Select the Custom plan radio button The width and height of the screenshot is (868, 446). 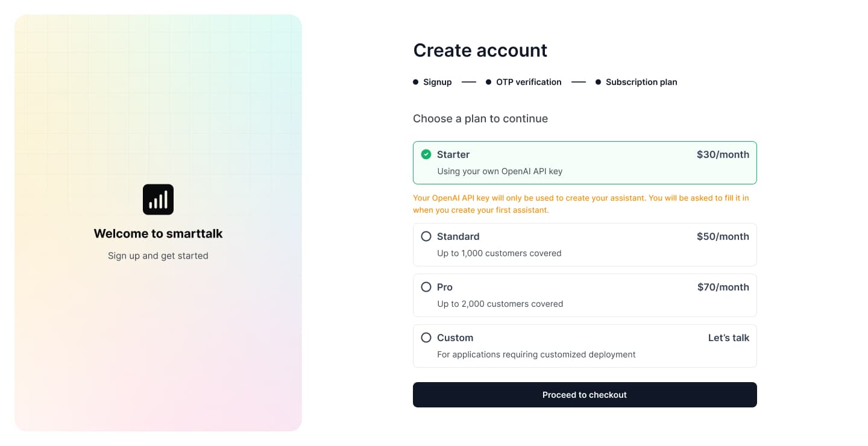tap(426, 338)
